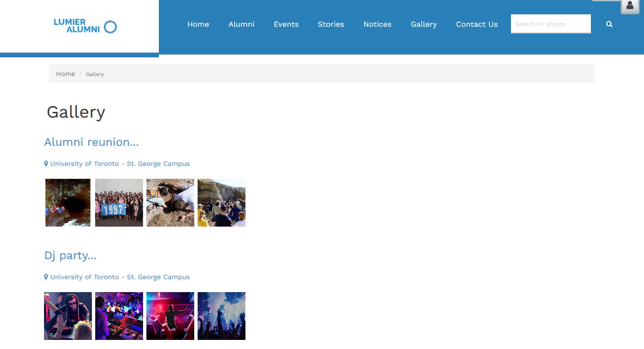This screenshot has width=644, height=349.
Task: Click the Gallery page heading
Action: click(x=76, y=112)
